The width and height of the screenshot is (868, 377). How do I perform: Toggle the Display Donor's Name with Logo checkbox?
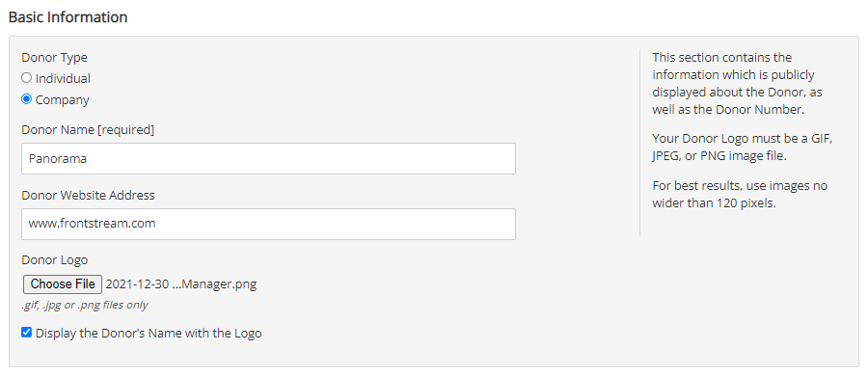coord(26,333)
